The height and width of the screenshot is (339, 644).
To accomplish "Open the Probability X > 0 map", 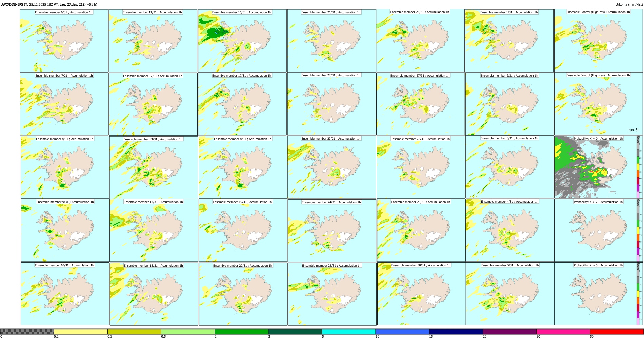I will 595,167.
